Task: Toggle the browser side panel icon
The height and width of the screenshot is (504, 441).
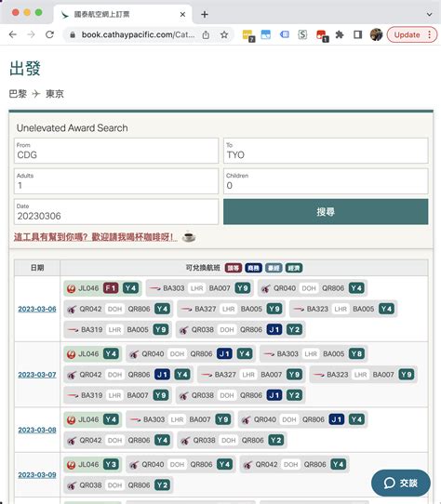Action: (357, 34)
